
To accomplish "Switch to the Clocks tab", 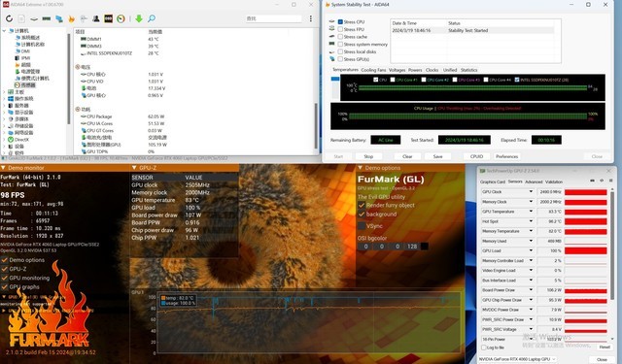I will (432, 70).
